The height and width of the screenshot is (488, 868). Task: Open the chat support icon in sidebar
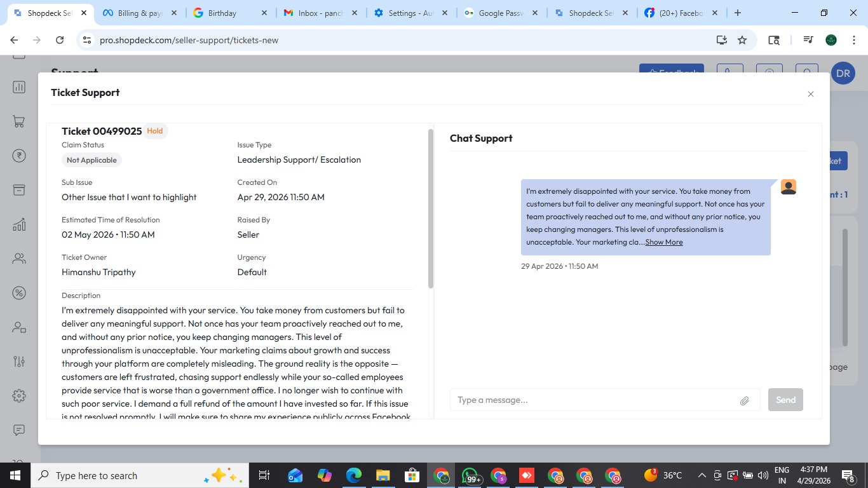(x=19, y=430)
